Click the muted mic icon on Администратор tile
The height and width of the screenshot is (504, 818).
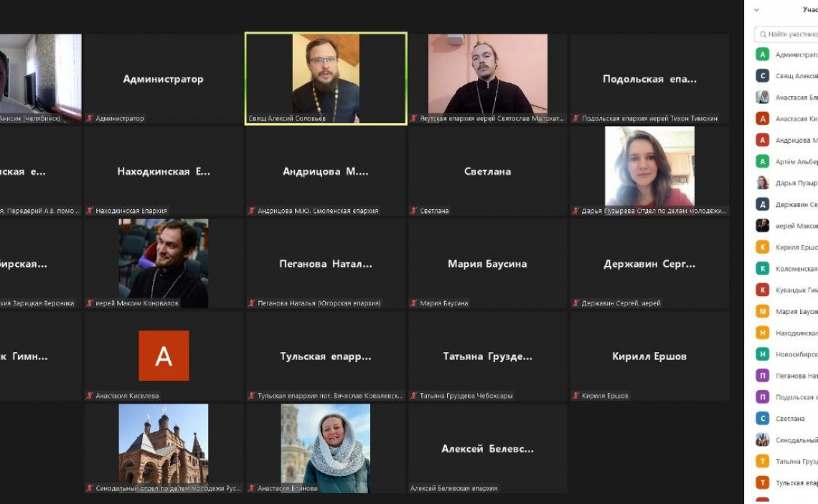[x=90, y=118]
